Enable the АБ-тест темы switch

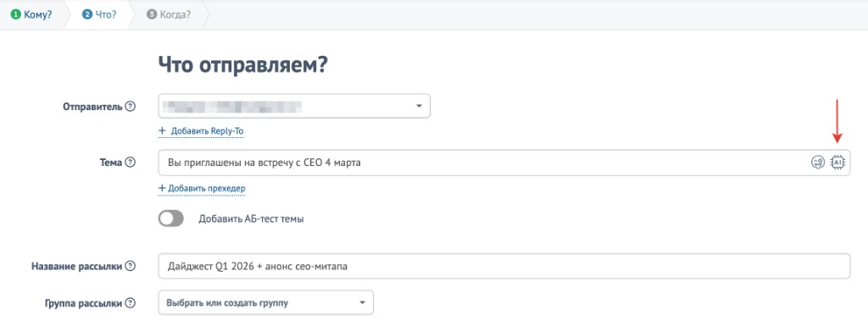pyautogui.click(x=171, y=218)
